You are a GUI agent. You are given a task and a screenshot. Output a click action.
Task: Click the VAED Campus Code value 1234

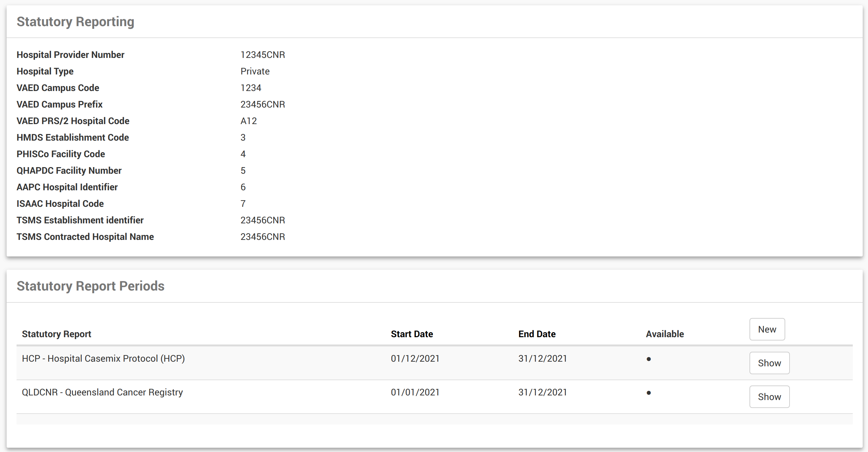click(251, 88)
